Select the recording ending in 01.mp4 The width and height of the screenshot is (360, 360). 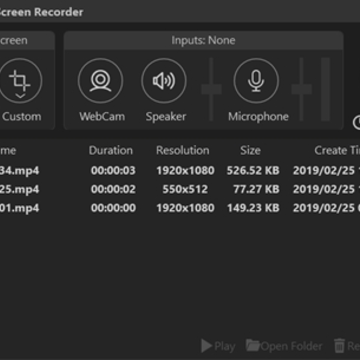coord(180,208)
